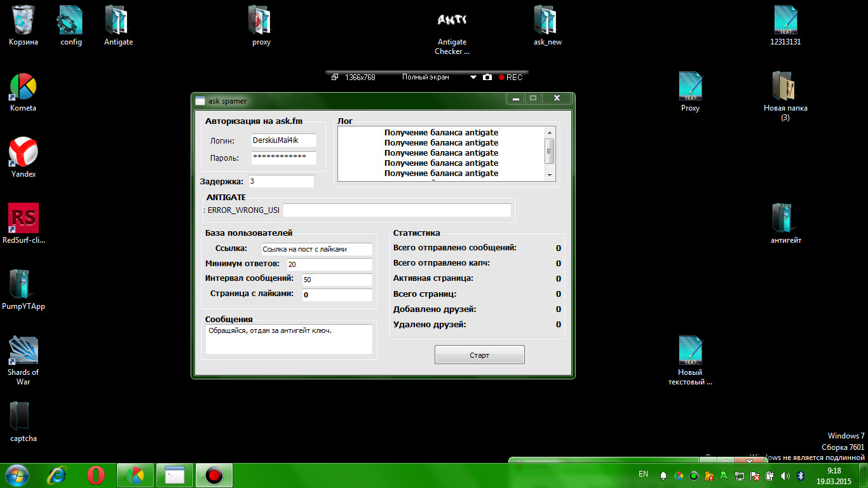Click the Лог scrollbar down arrow
The width and height of the screenshot is (868, 488).
point(550,175)
